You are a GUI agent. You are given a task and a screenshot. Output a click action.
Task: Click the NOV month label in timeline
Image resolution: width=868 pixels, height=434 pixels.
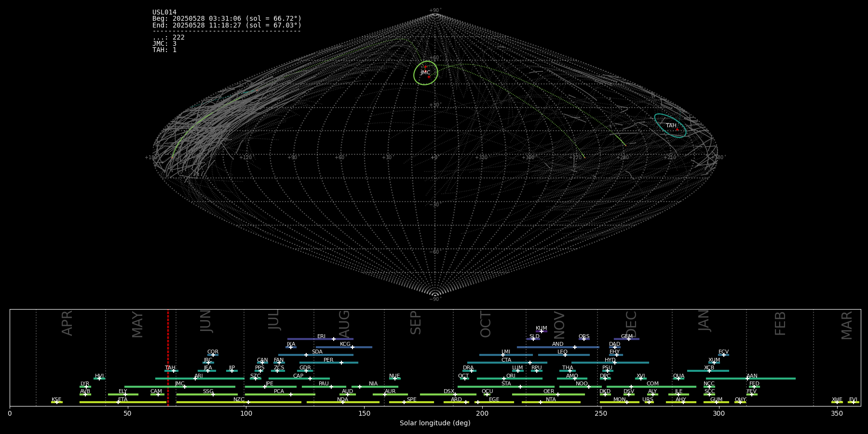[x=559, y=325]
